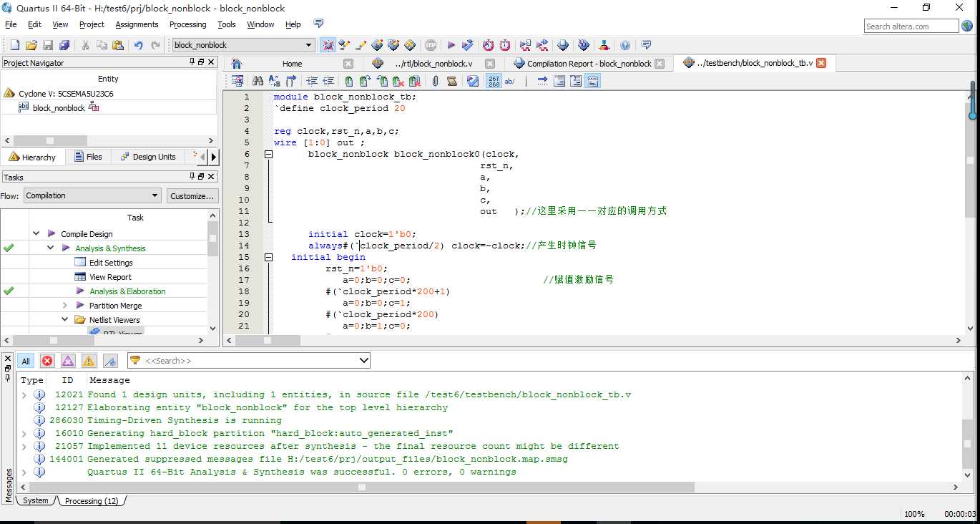
Task: Open the project selector block_nonblock dropdown
Action: pos(243,45)
